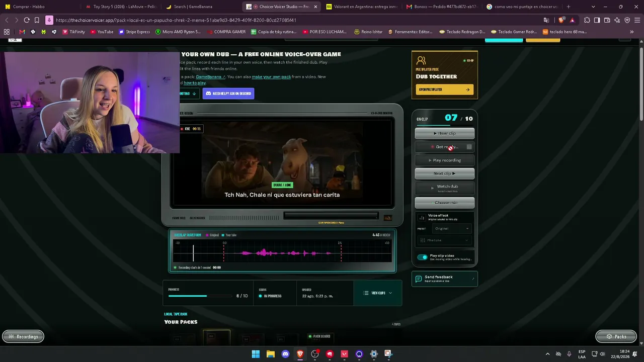Open the Fine tune dropdown
The image size is (644, 362).
tap(444, 240)
